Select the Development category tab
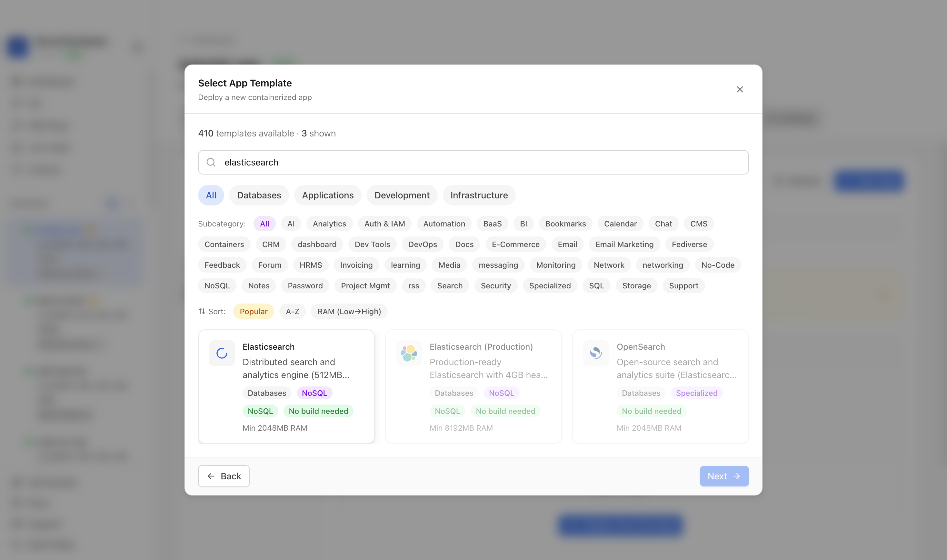947x560 pixels. (x=402, y=195)
